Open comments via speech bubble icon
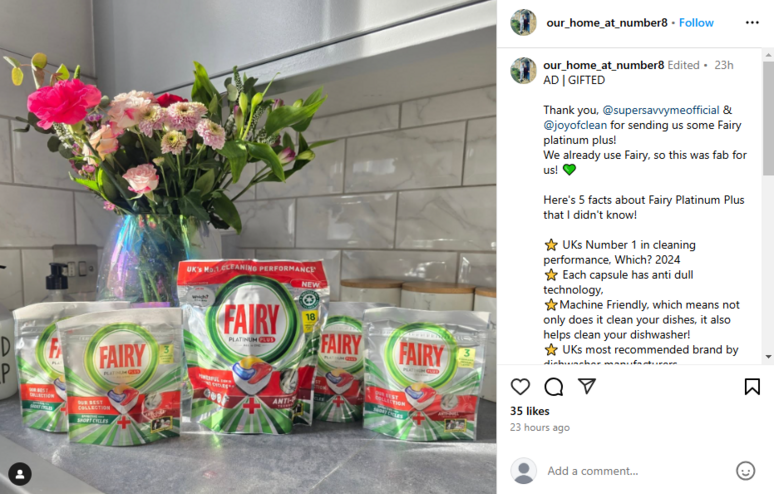Image resolution: width=774 pixels, height=494 pixels. pos(553,386)
